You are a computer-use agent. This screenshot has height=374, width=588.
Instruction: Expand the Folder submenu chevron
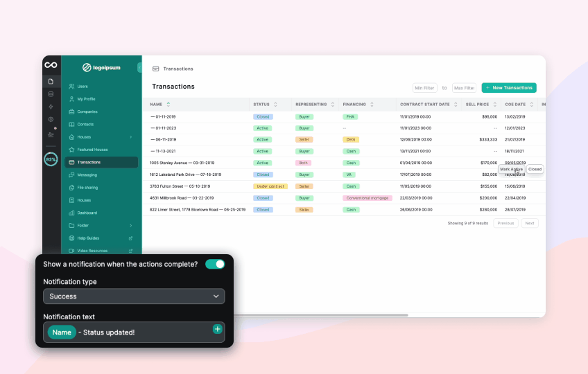(131, 226)
